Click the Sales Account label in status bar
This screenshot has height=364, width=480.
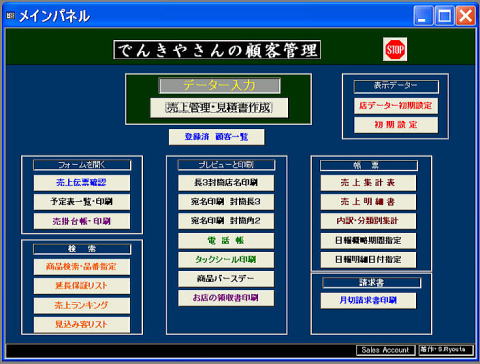tap(385, 350)
